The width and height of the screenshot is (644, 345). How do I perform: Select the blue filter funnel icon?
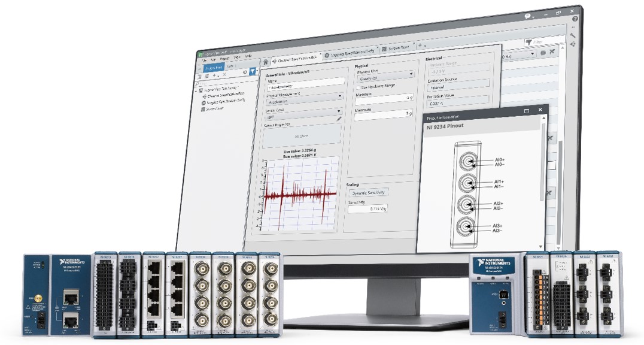pos(252,72)
